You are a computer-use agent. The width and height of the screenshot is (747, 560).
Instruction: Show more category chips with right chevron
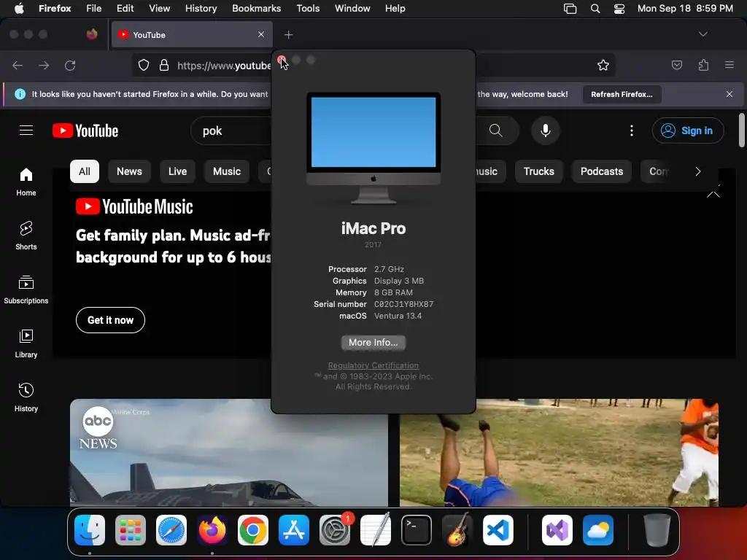tap(698, 171)
